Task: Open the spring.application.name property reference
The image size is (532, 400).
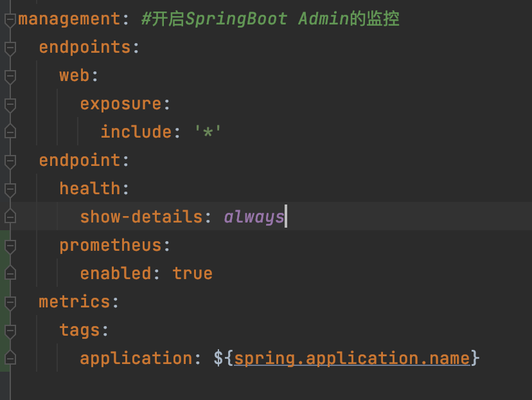Action: click(352, 359)
